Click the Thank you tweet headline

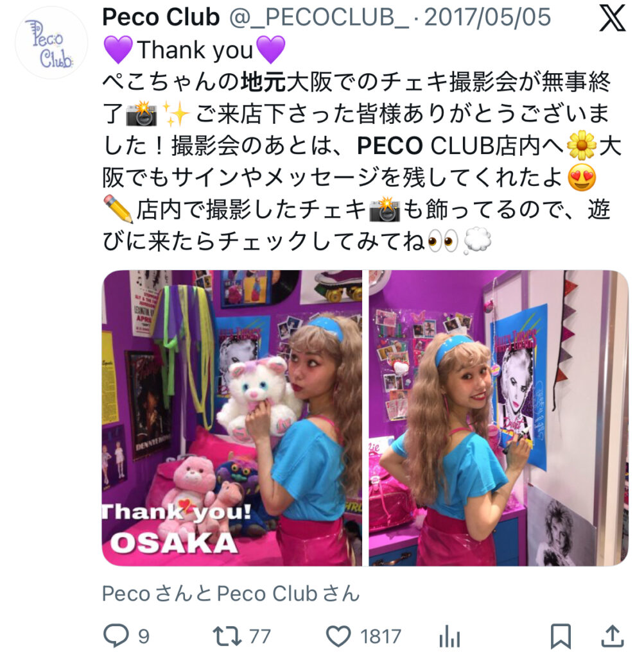coord(195,50)
